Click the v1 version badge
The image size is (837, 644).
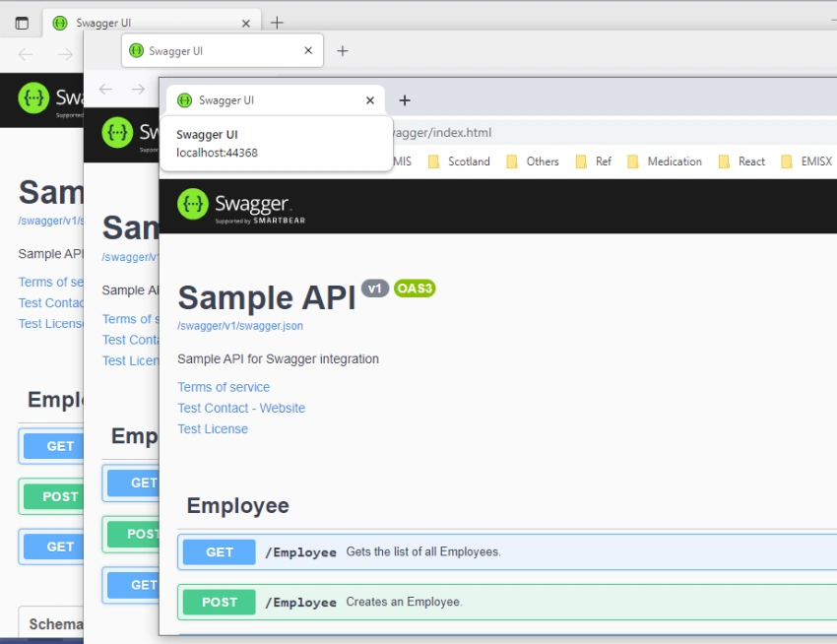(x=375, y=289)
